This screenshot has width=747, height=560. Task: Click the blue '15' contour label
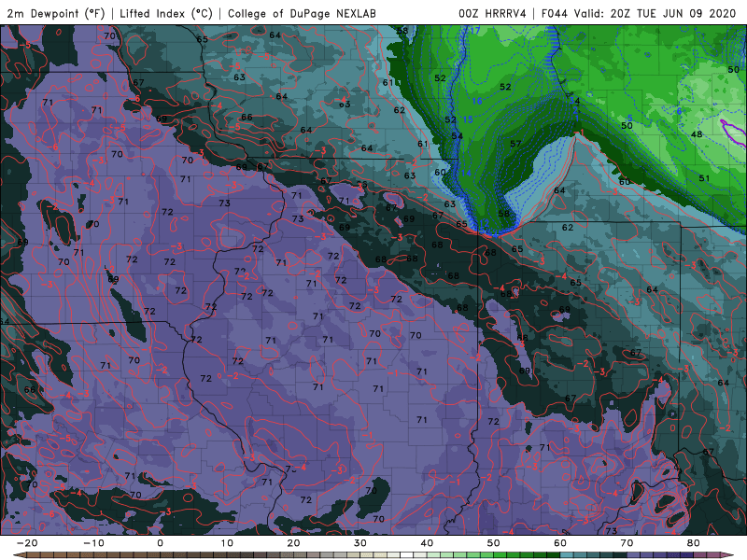coord(468,119)
